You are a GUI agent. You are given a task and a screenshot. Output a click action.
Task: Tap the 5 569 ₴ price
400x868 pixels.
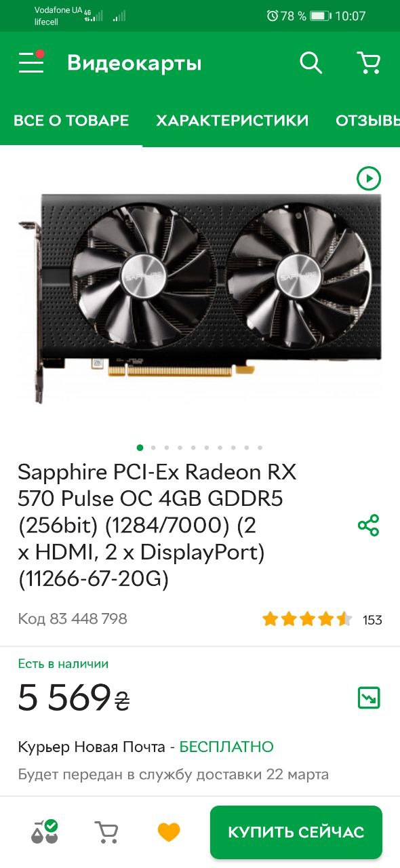pyautogui.click(x=73, y=698)
